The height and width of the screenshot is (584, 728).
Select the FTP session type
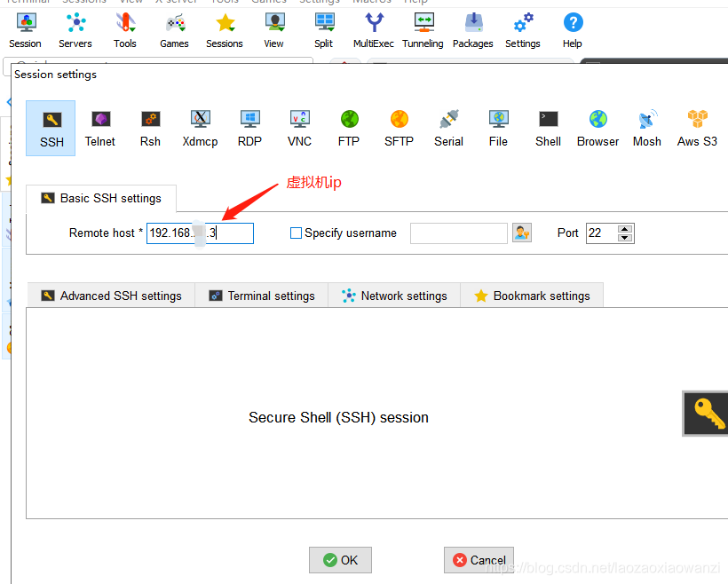(349, 128)
